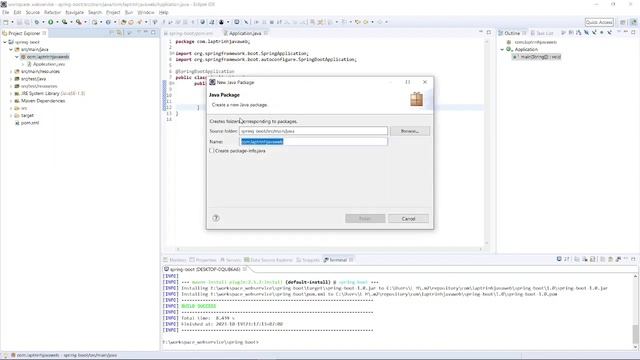The image size is (640, 360).
Task: Click the Finish button
Action: (365, 219)
